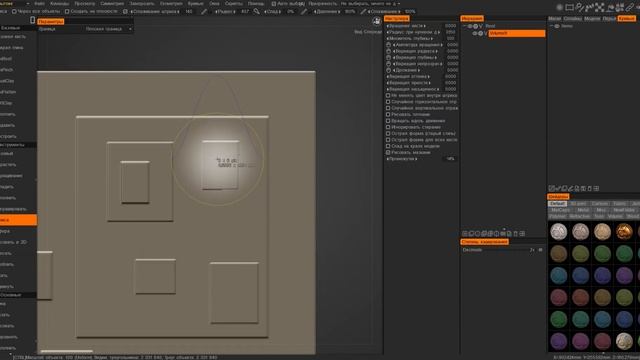Image resolution: width=640 pixels, height=360 pixels.
Task: Select the Root item in VoxTree
Action: point(490,26)
